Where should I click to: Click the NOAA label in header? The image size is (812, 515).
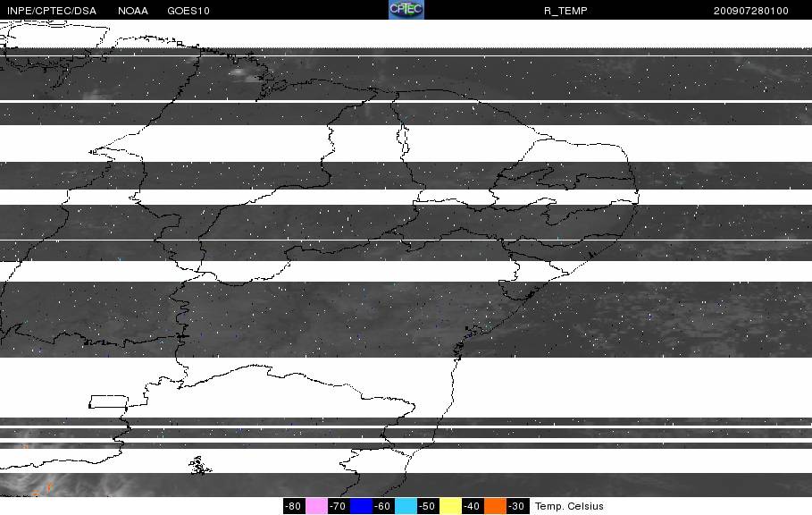[132, 11]
